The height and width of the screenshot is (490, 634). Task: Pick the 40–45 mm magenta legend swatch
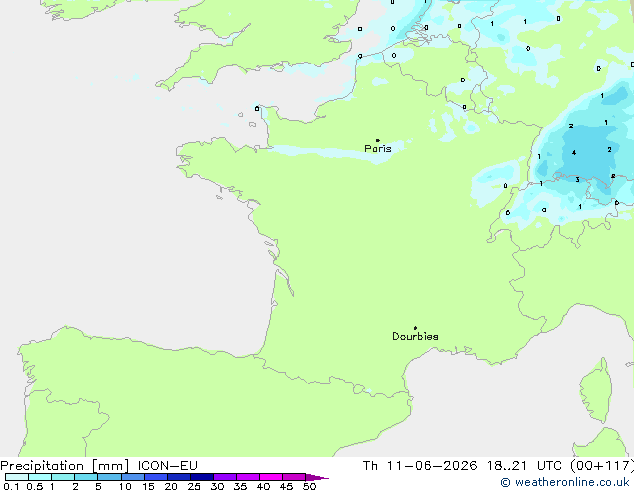pos(271,477)
